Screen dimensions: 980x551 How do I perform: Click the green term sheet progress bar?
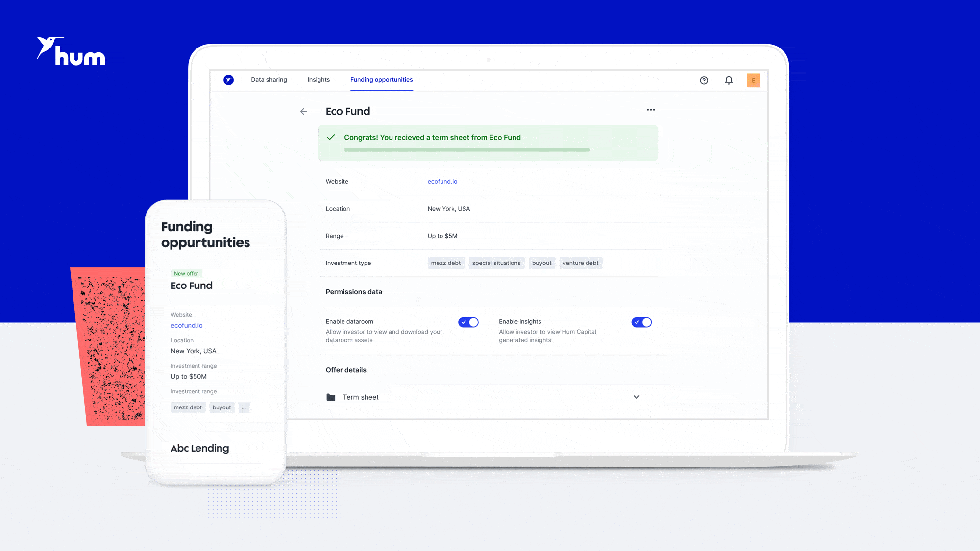tap(466, 150)
